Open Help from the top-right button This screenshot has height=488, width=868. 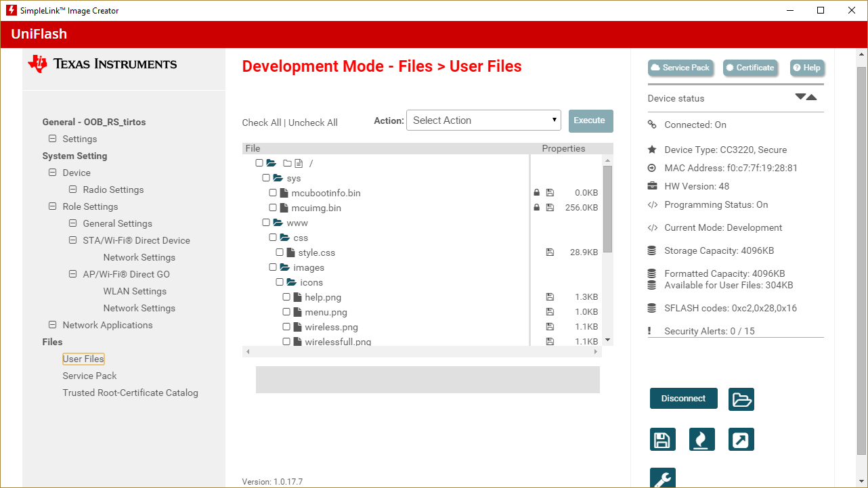coord(806,68)
